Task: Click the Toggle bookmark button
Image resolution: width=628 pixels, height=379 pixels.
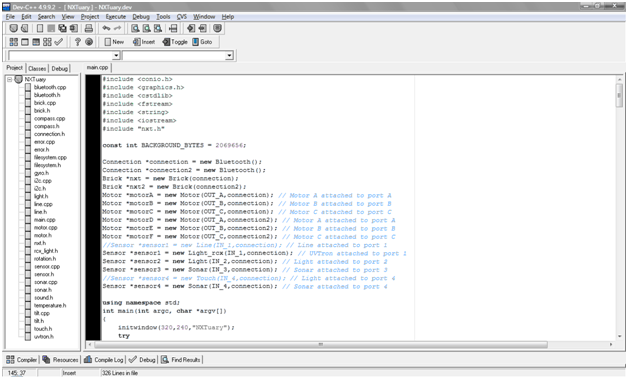Action: click(x=175, y=42)
